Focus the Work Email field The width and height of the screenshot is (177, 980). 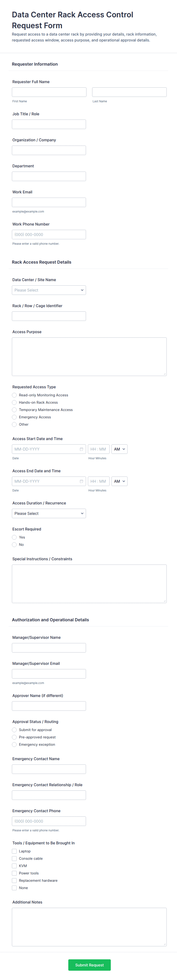(49, 202)
